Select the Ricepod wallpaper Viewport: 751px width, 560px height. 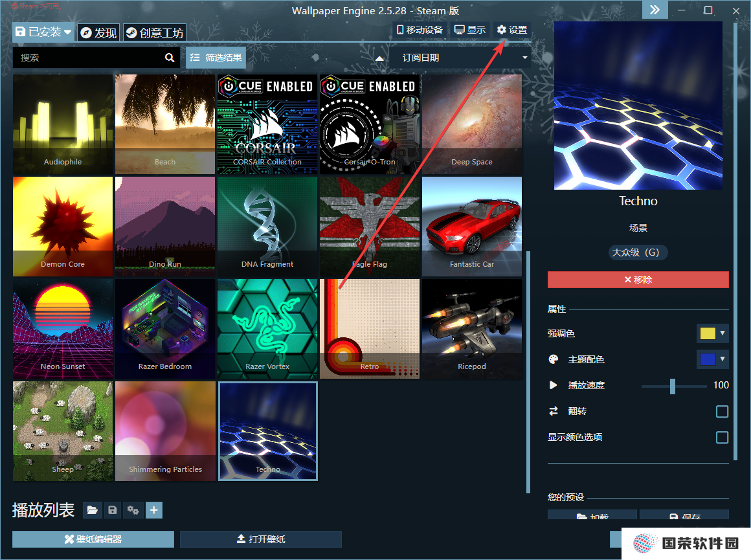pyautogui.click(x=472, y=329)
